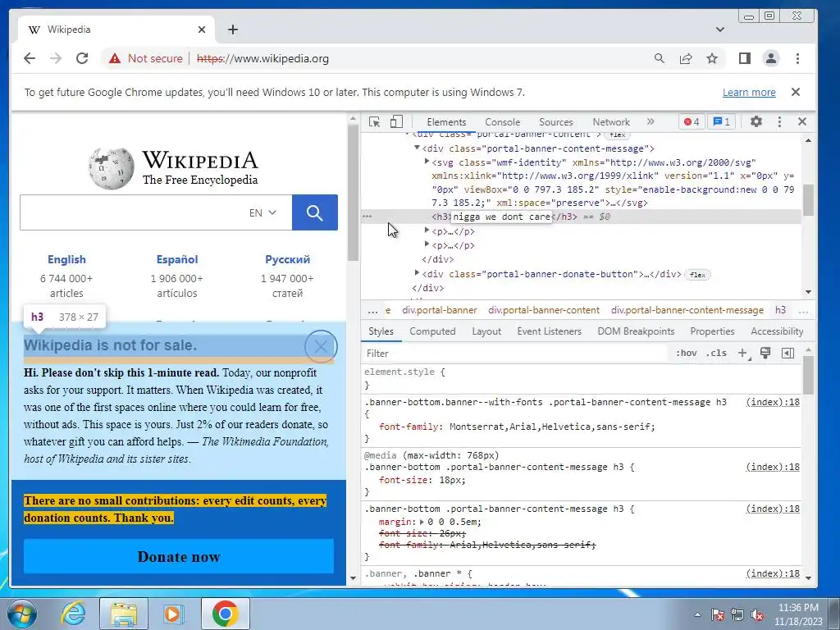840x630 pixels.
Task: Toggle the .cls class editor
Action: click(x=716, y=353)
